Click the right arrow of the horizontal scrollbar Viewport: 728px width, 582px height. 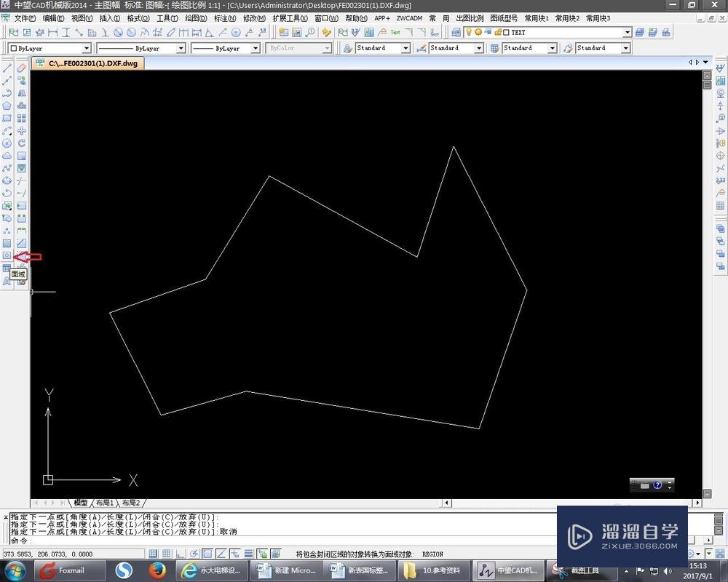[x=446, y=503]
